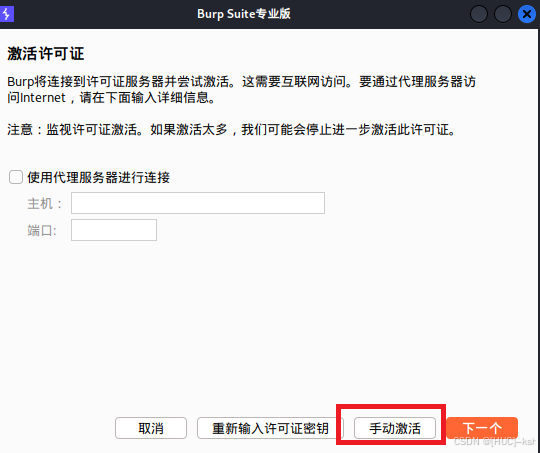Screen dimensions: 540x453
Task: Click the Burp Suite专业版 window title
Action: click(x=244, y=14)
